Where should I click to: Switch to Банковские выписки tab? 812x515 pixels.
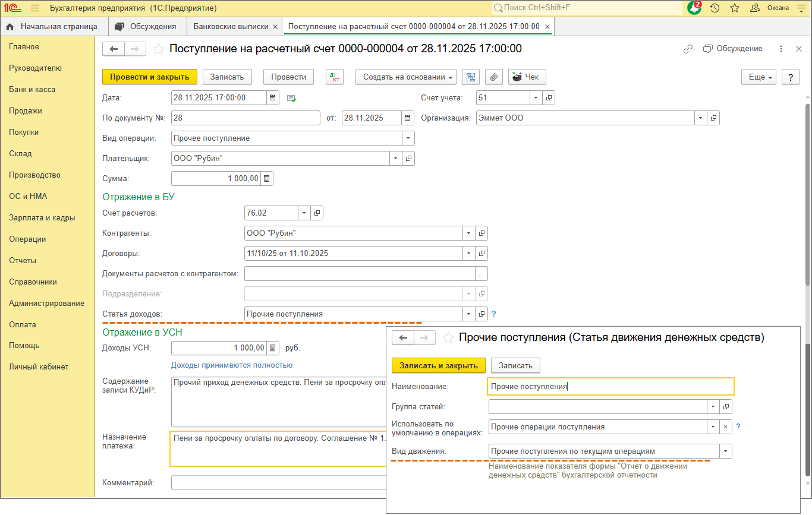pyautogui.click(x=232, y=27)
